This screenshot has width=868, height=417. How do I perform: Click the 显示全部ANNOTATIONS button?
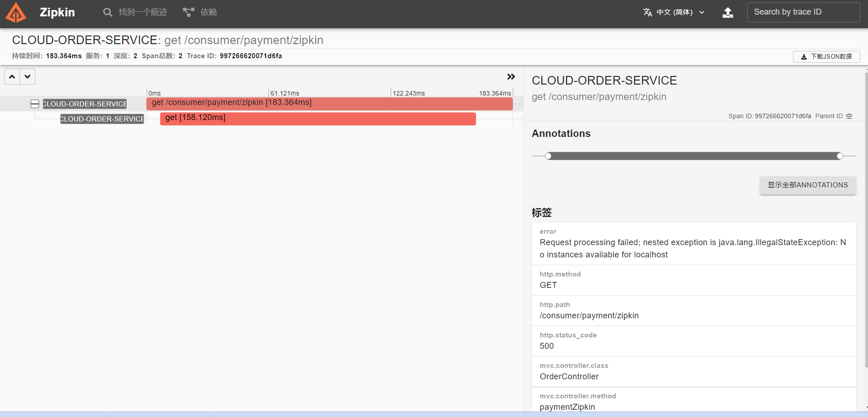[x=808, y=185]
